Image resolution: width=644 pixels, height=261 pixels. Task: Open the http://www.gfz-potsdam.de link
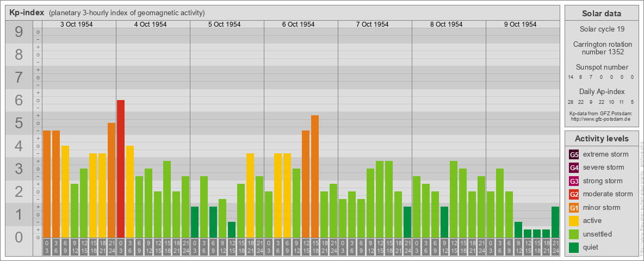600,119
